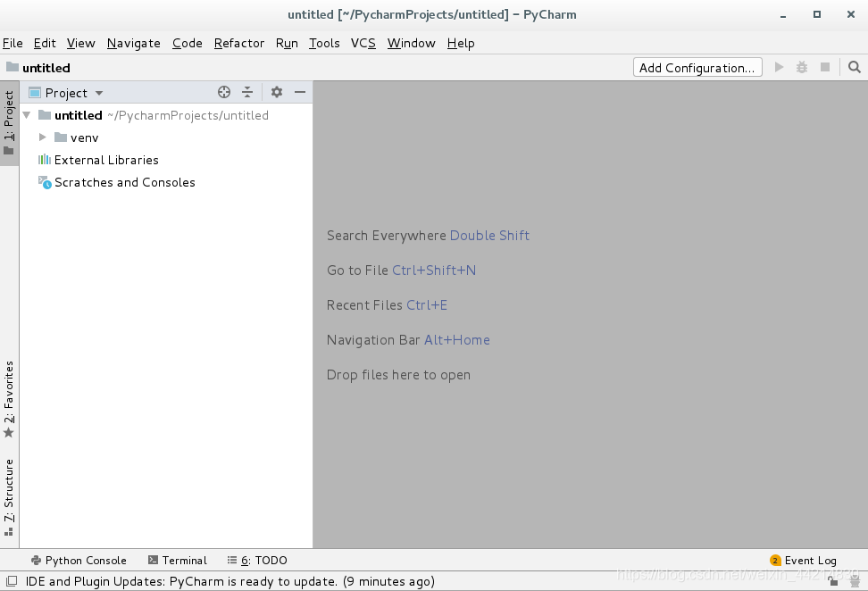Screen dimensions: 868x591
Task: Click the Ctrl+Shift+N shortcut hint
Action: [434, 270]
